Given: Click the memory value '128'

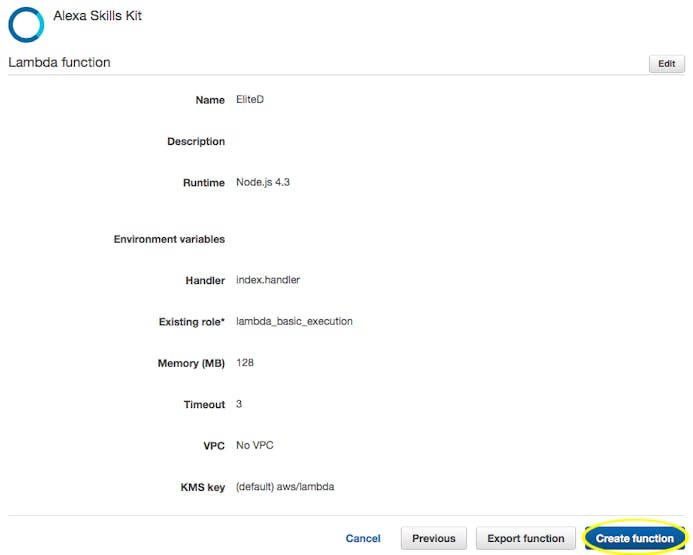Looking at the screenshot, I should coord(245,363).
